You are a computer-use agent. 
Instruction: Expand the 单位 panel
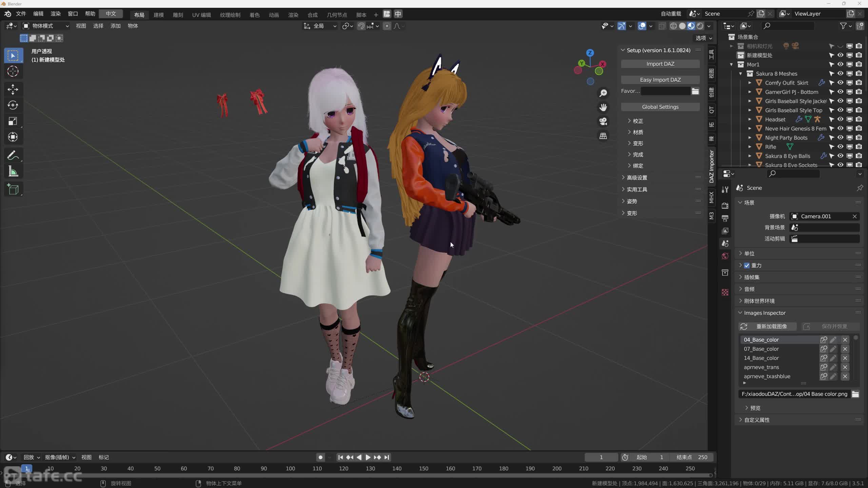(746, 253)
